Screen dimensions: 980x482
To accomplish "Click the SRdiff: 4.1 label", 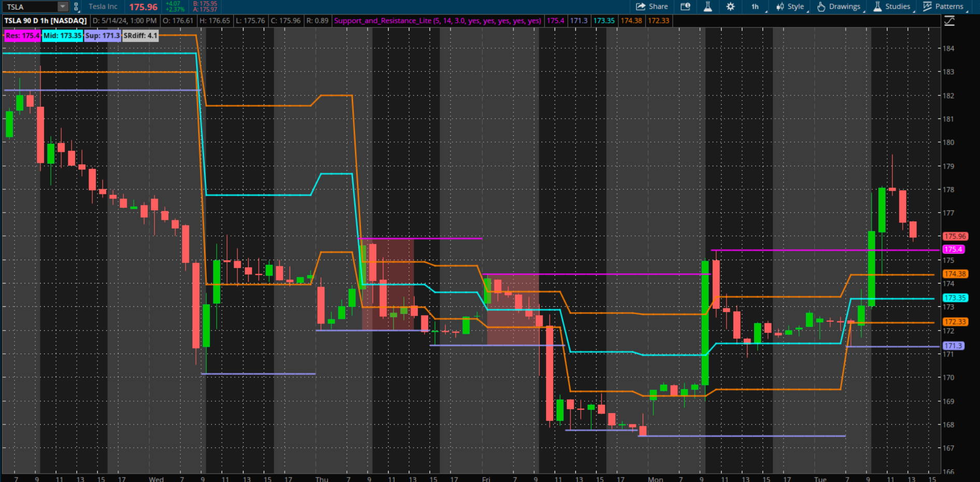I will tap(140, 36).
